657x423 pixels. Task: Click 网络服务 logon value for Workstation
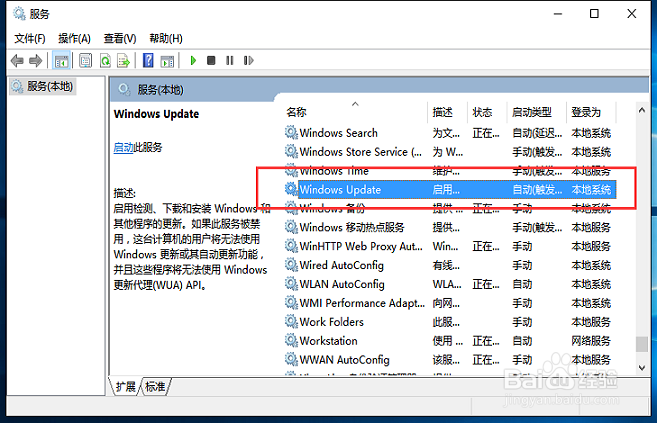pos(591,341)
